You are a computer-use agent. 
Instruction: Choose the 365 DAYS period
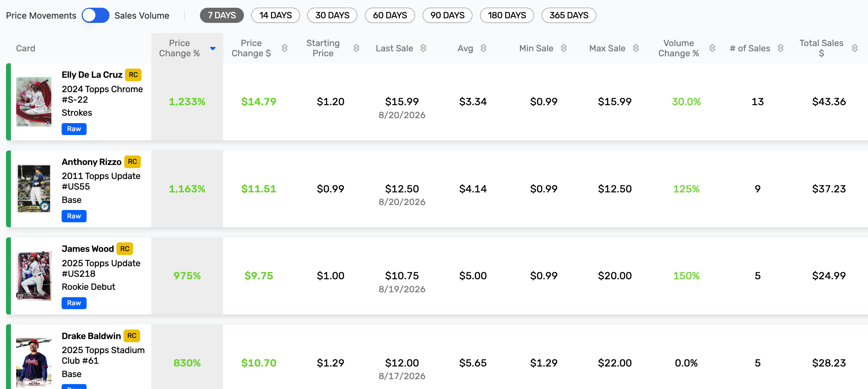tap(569, 15)
